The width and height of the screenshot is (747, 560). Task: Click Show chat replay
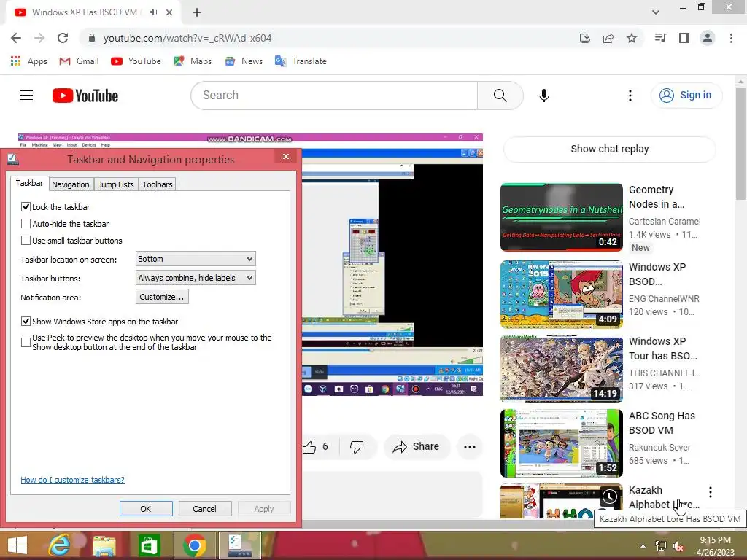[609, 149]
